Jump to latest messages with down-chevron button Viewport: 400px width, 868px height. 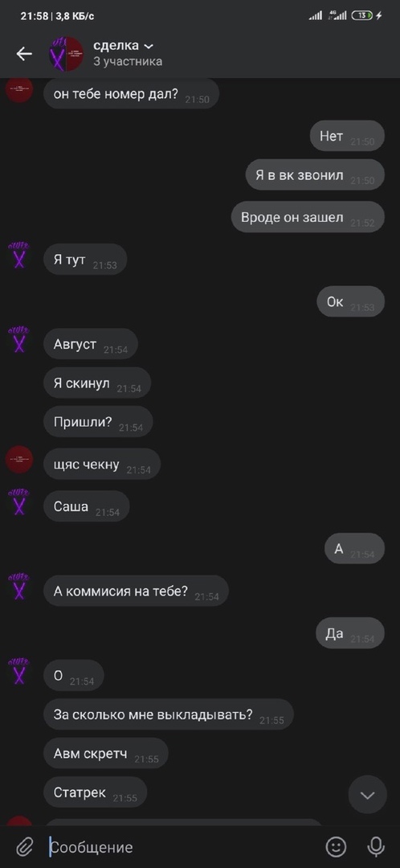(367, 794)
